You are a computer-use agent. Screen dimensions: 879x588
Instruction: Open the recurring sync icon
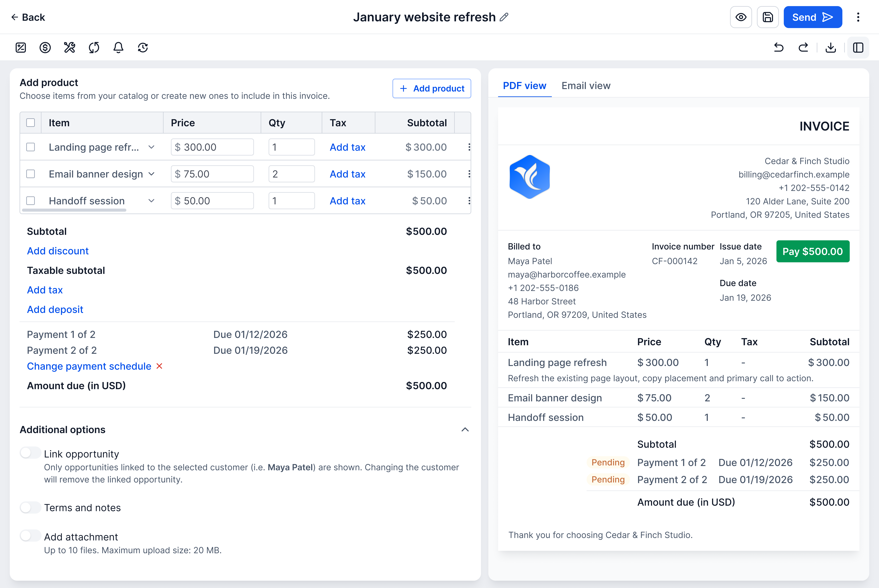point(94,48)
